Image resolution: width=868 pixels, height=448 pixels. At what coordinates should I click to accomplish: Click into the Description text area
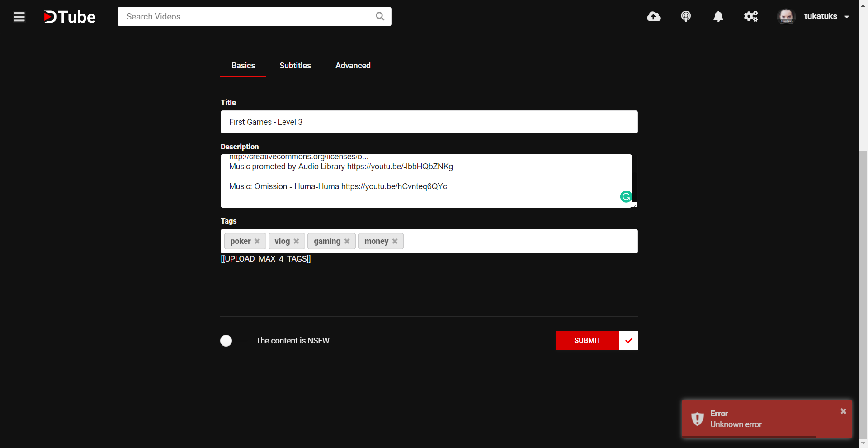426,181
